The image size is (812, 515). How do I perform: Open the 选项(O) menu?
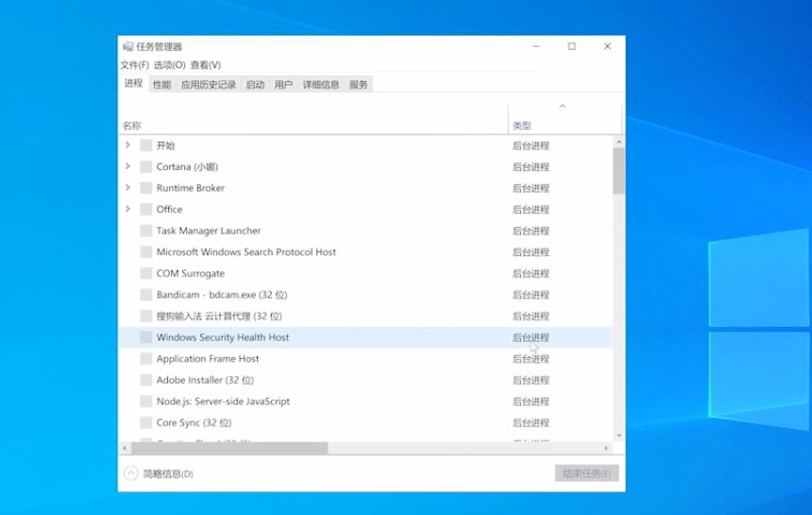click(x=169, y=65)
